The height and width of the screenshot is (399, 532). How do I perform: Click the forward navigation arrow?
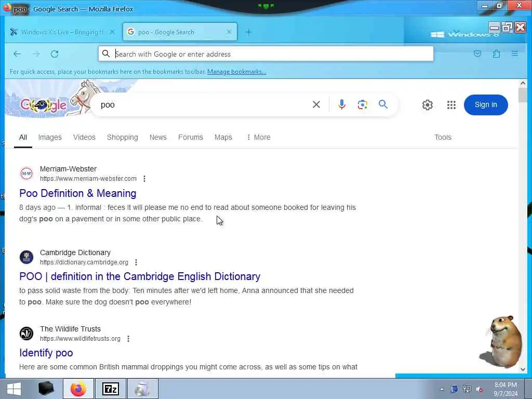coord(36,54)
